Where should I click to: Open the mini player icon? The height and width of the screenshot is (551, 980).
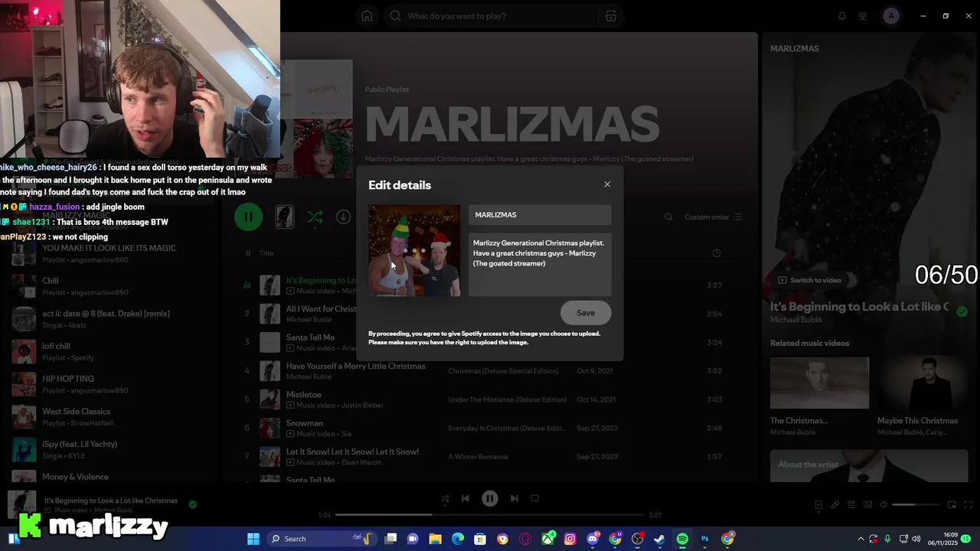pyautogui.click(x=952, y=505)
